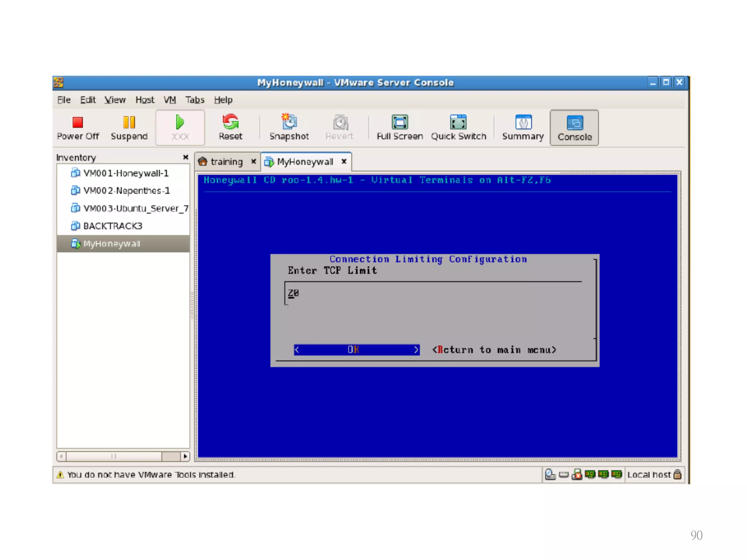Switch to the training tab
Screen dimensions: 747x560
point(226,162)
